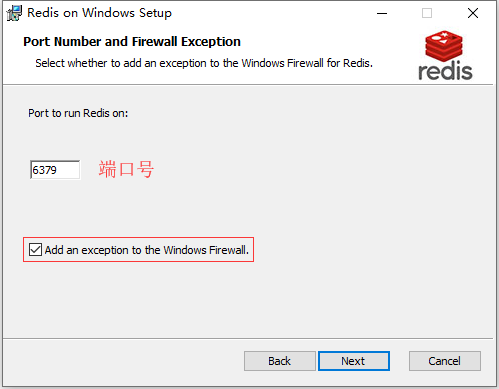The width and height of the screenshot is (499, 389).
Task: Go to previous step with Back
Action: (280, 361)
